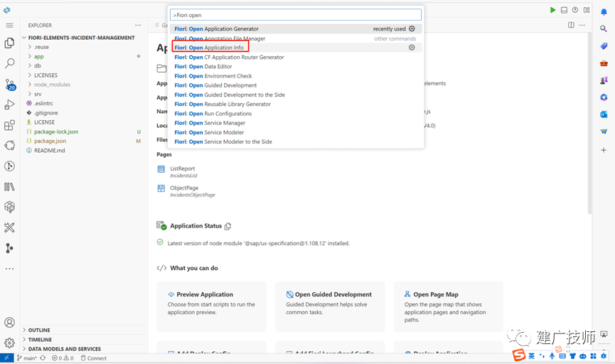Open editor More Actions ellipsis
The height and width of the screenshot is (364, 615).
tap(582, 25)
